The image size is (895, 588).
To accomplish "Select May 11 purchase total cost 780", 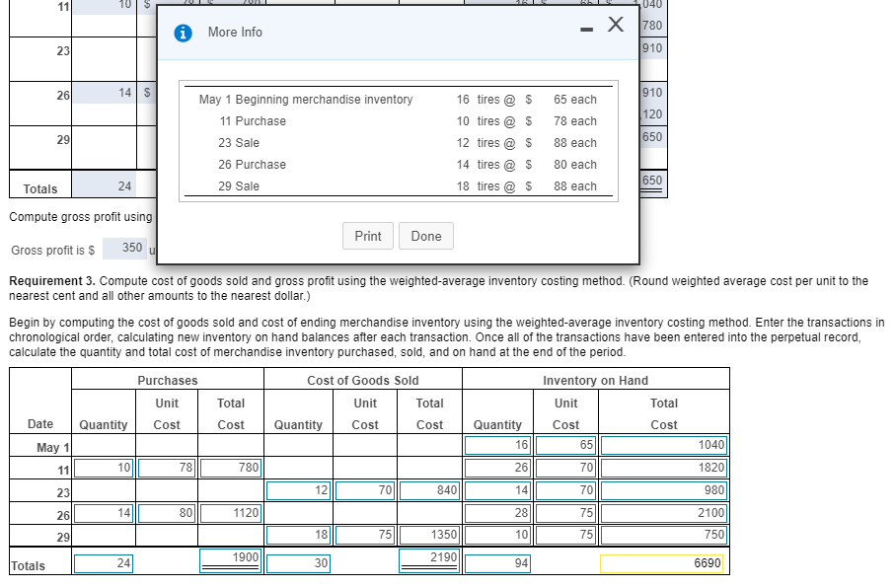I will pos(231,468).
